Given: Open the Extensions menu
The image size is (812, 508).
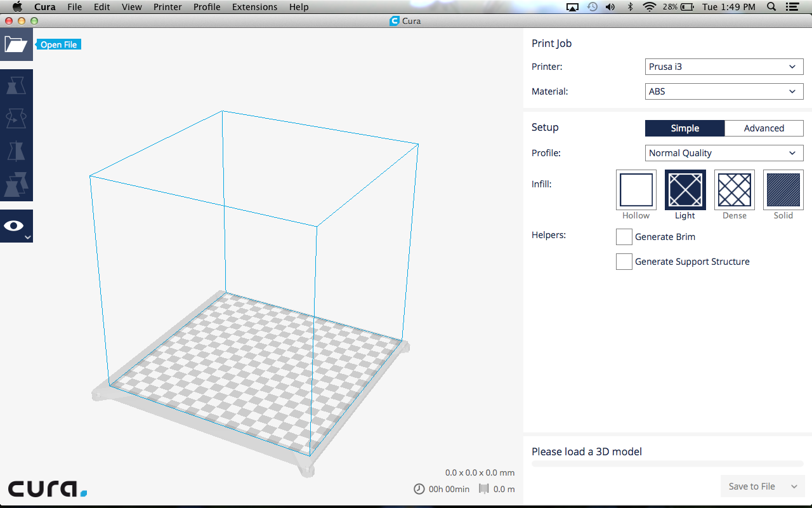Looking at the screenshot, I should click(x=254, y=7).
